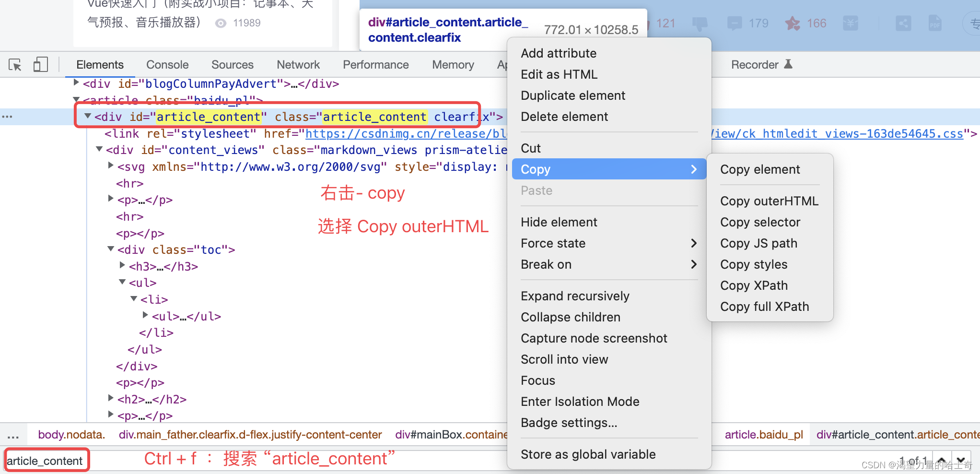980x474 pixels.
Task: Click the Recorder flask icon
Action: (788, 64)
